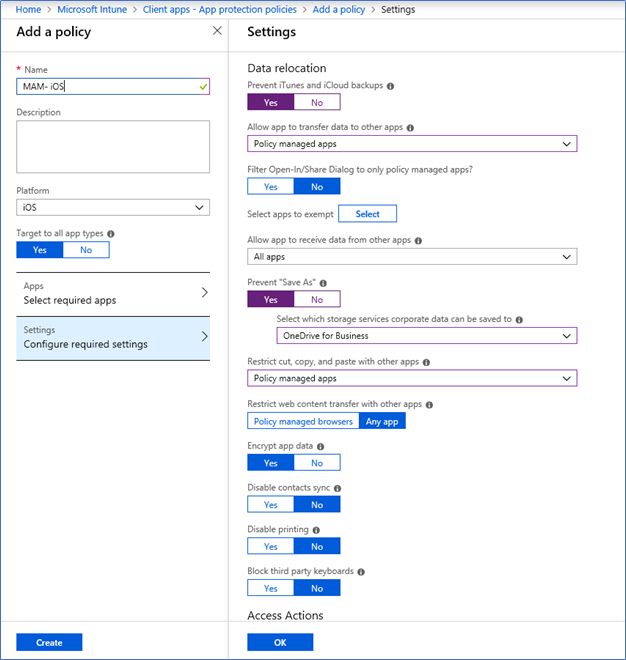Click info icon beside Block third party keyboards

tap(361, 572)
